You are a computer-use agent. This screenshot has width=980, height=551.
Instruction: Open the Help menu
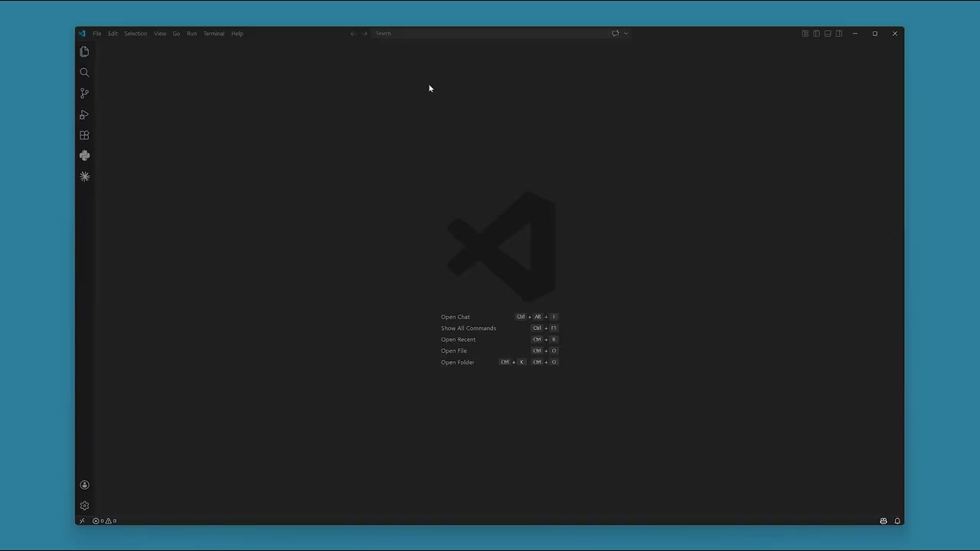point(237,34)
